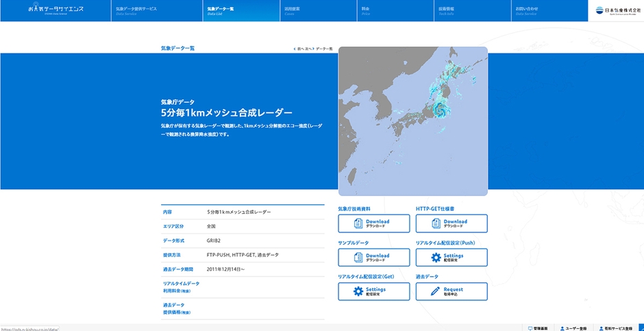Click the radar map image of Japan

[413, 121]
